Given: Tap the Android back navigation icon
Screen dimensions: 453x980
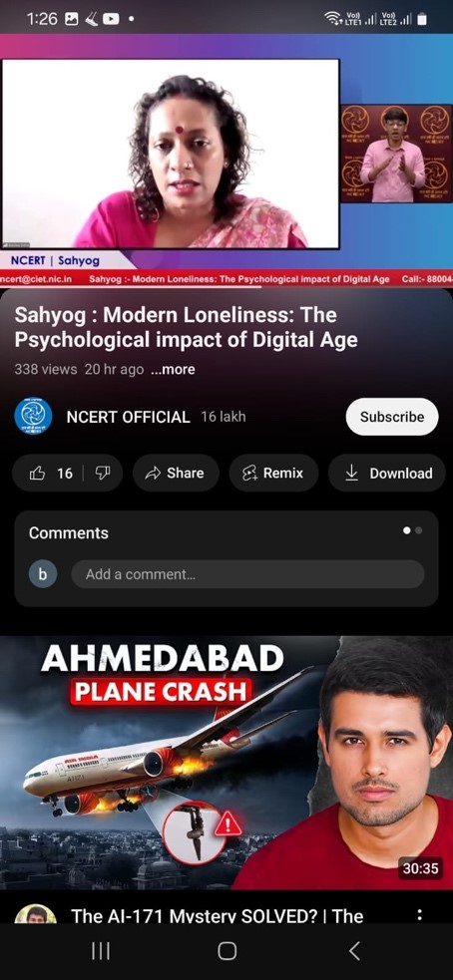Looking at the screenshot, I should coord(354,951).
